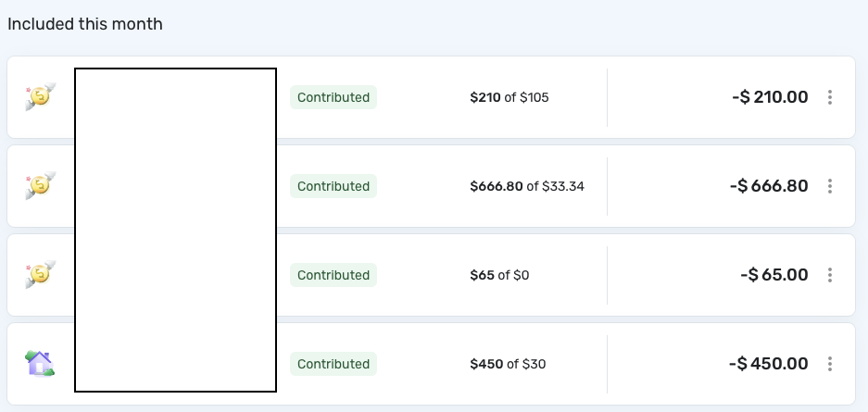Click the Contributed badge on the $210 row
Image resolution: width=868 pixels, height=412 pixels.
(333, 97)
